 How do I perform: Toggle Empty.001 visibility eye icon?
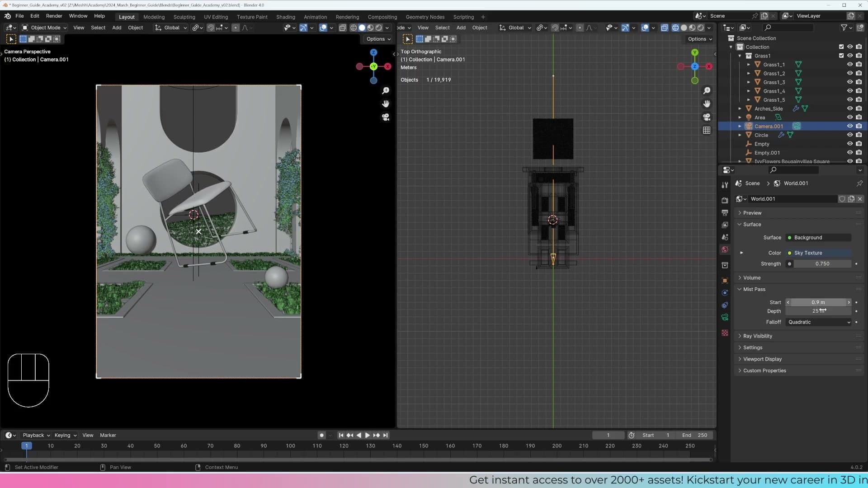[x=849, y=153]
